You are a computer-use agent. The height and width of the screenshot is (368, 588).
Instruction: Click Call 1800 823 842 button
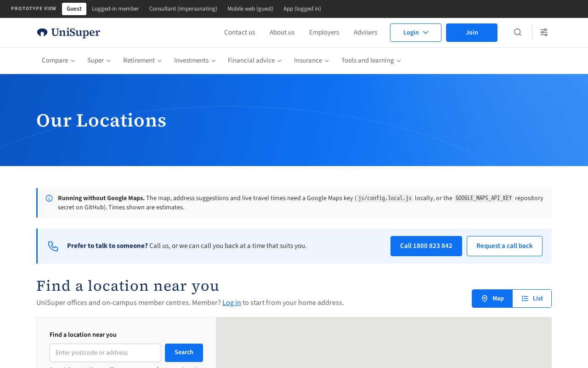pos(426,246)
